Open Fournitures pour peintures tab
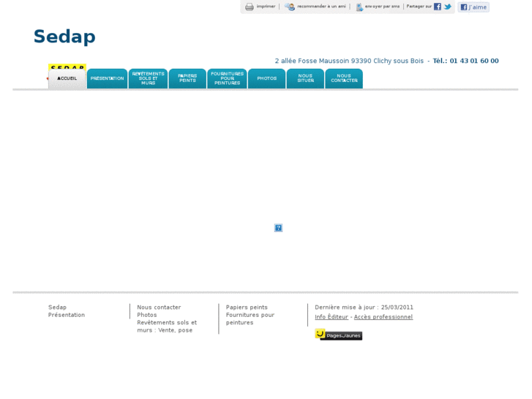The height and width of the screenshot is (399, 532). [x=228, y=79]
